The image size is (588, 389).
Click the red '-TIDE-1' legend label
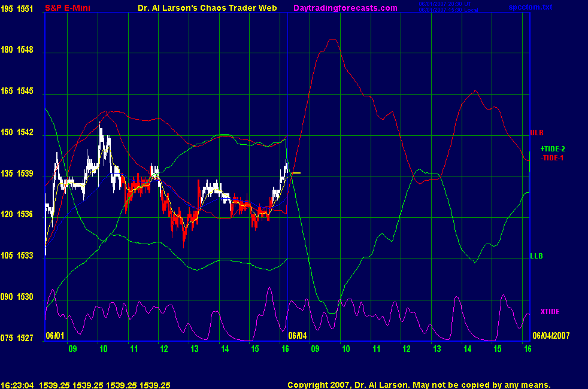point(552,158)
